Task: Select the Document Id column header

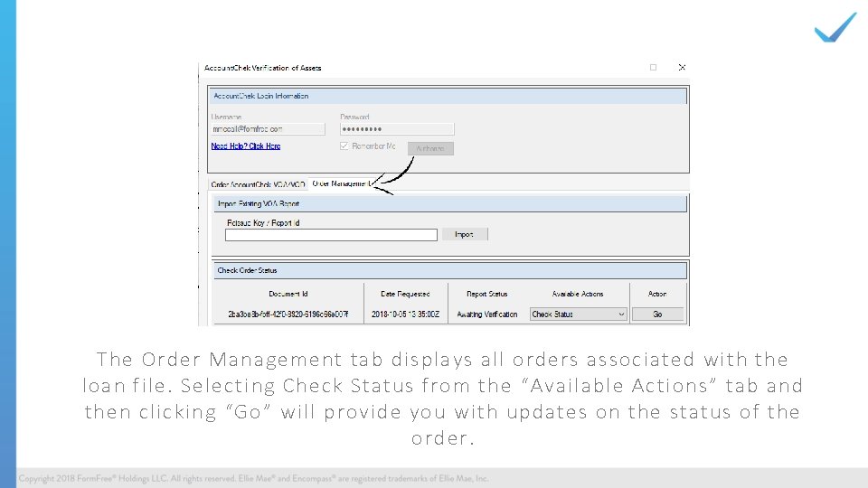Action: [288, 294]
